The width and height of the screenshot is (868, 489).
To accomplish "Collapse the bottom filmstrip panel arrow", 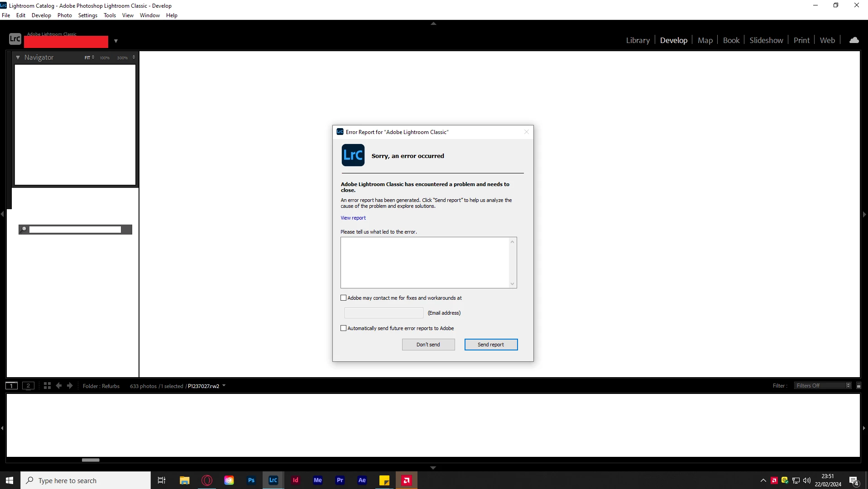I will [x=433, y=468].
